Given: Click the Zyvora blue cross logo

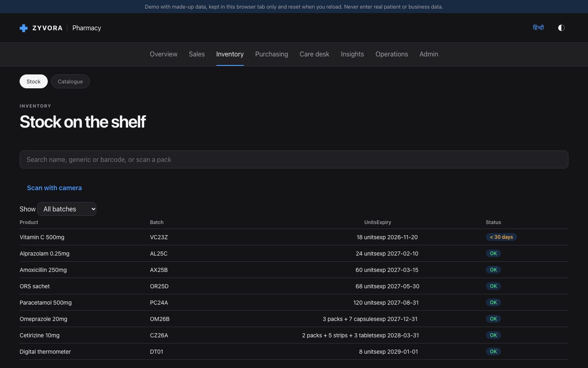Looking at the screenshot, I should (x=24, y=28).
